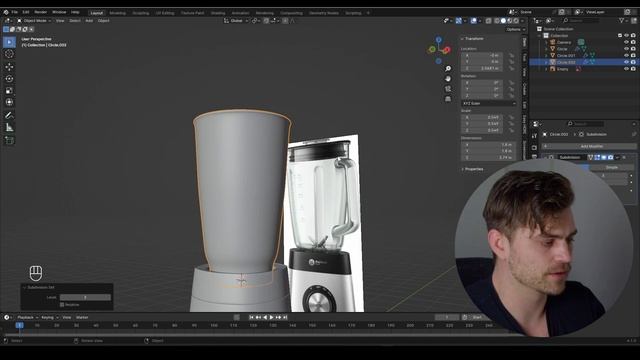The height and width of the screenshot is (360, 640).
Task: Open the Keying menu in timeline
Action: coord(49,317)
